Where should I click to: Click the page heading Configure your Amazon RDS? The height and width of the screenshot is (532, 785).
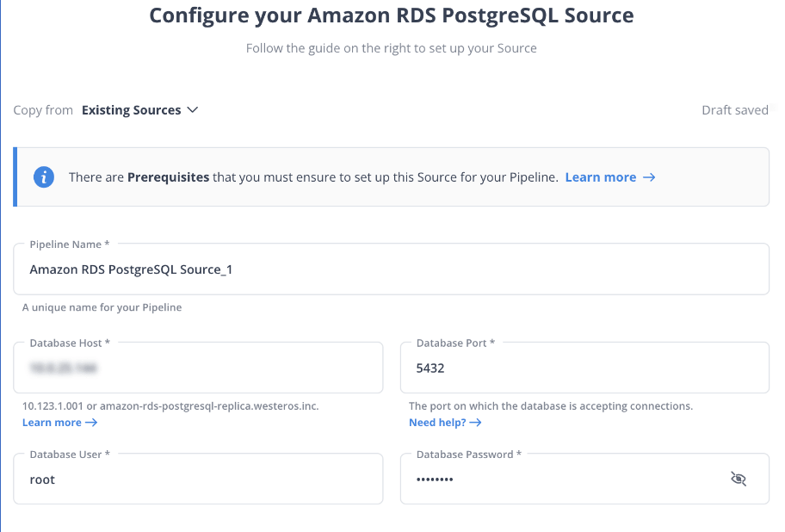point(392,15)
